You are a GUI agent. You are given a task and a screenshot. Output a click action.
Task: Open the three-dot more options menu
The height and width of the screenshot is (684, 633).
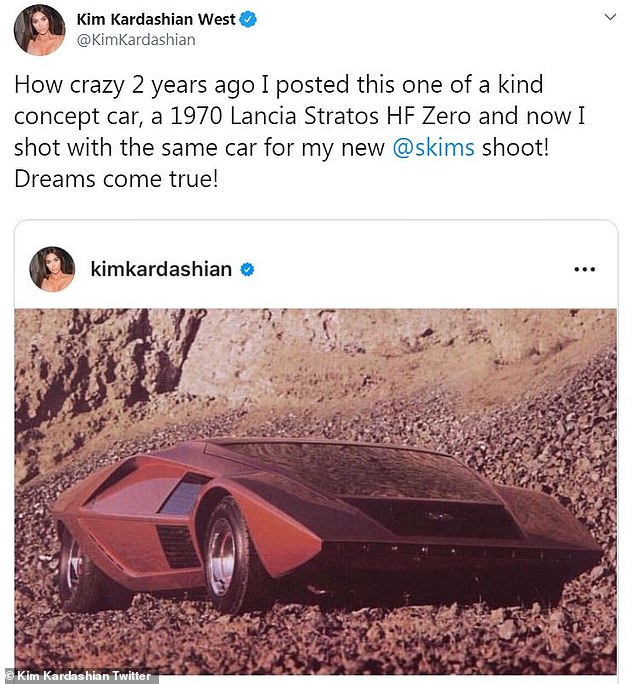pyautogui.click(x=585, y=270)
